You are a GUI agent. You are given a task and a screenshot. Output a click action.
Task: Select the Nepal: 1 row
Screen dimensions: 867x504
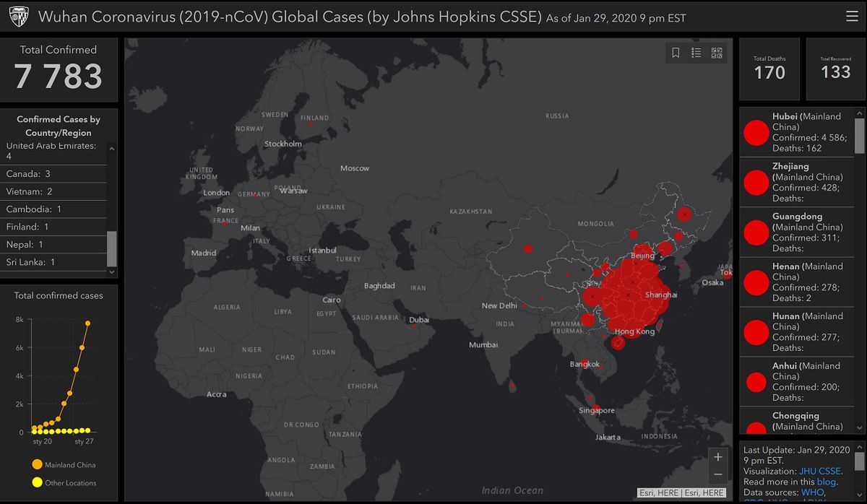[x=53, y=245]
